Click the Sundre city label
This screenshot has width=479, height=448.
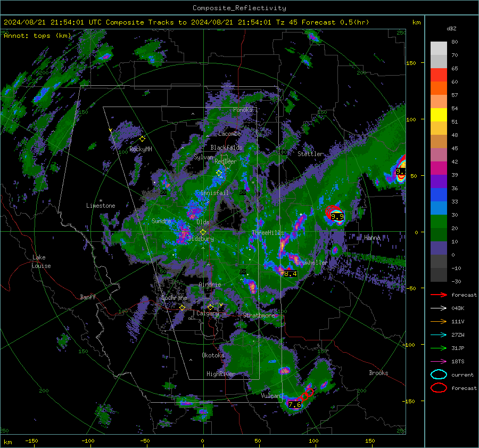[161, 221]
